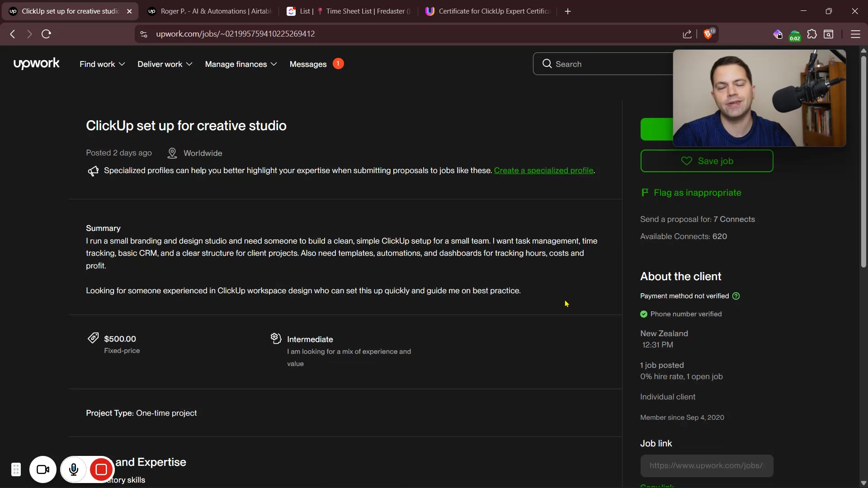The image size is (868, 488).
Task: Open the Messages menu item
Action: tap(308, 64)
